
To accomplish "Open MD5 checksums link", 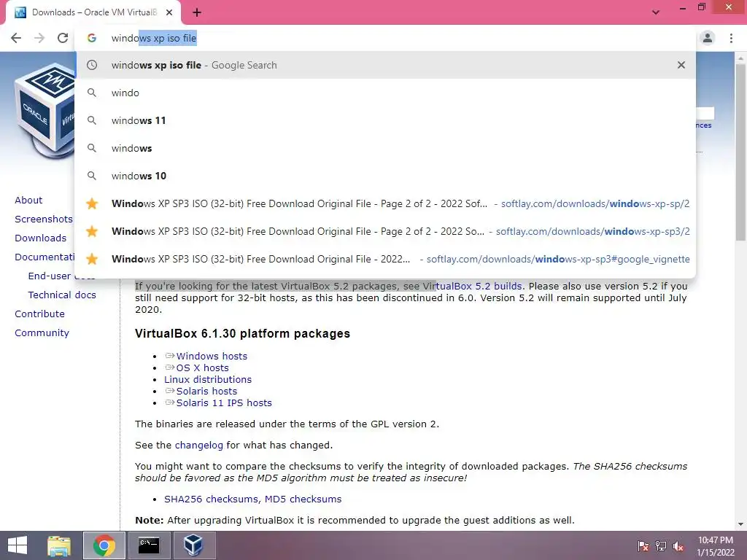I will (303, 499).
